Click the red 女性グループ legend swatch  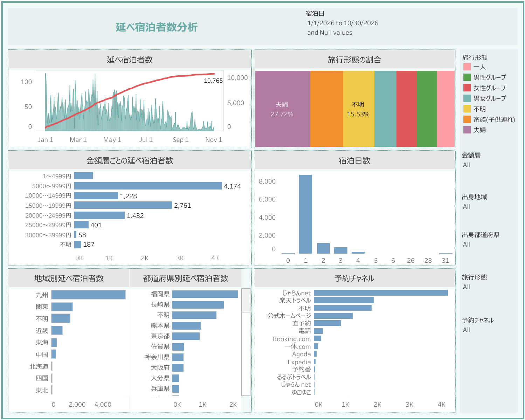click(x=467, y=88)
